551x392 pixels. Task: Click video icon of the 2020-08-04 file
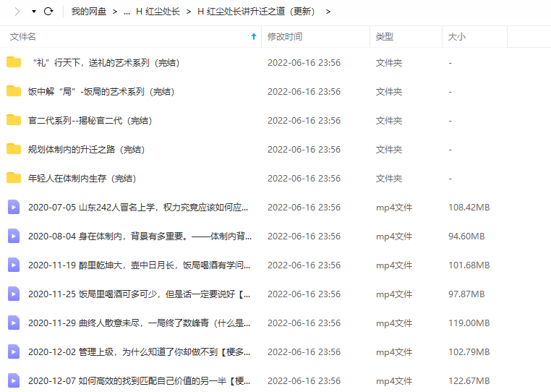pyautogui.click(x=14, y=236)
